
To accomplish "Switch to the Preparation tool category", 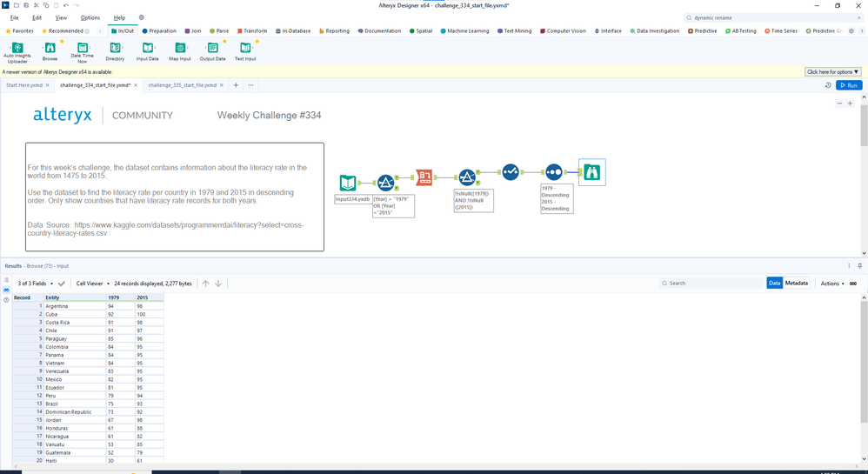I will [159, 31].
